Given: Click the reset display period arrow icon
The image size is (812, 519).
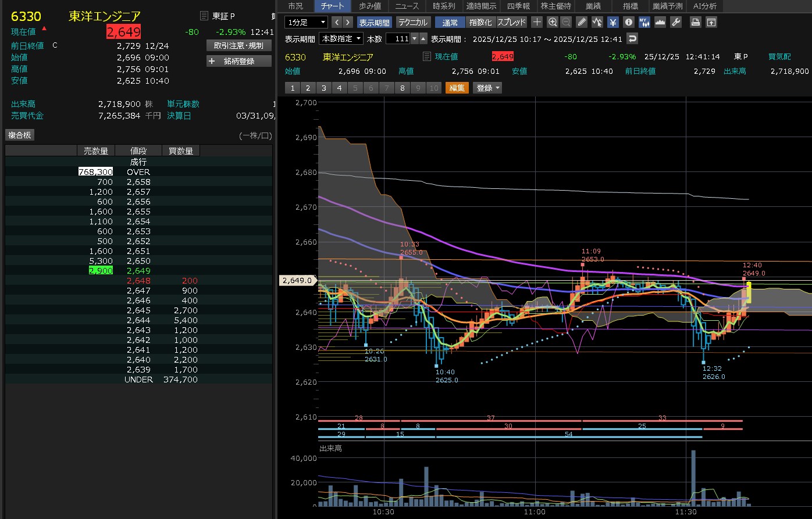Looking at the screenshot, I should click(632, 38).
